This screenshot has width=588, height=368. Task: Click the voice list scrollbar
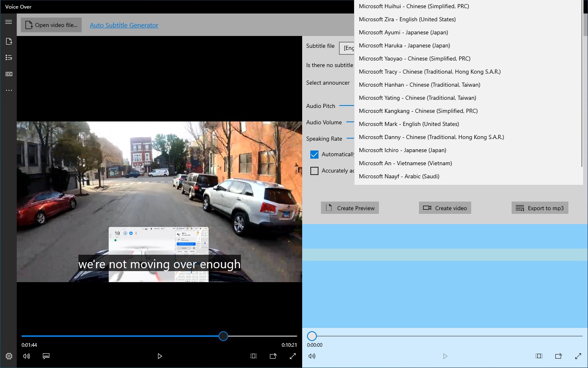(x=581, y=83)
